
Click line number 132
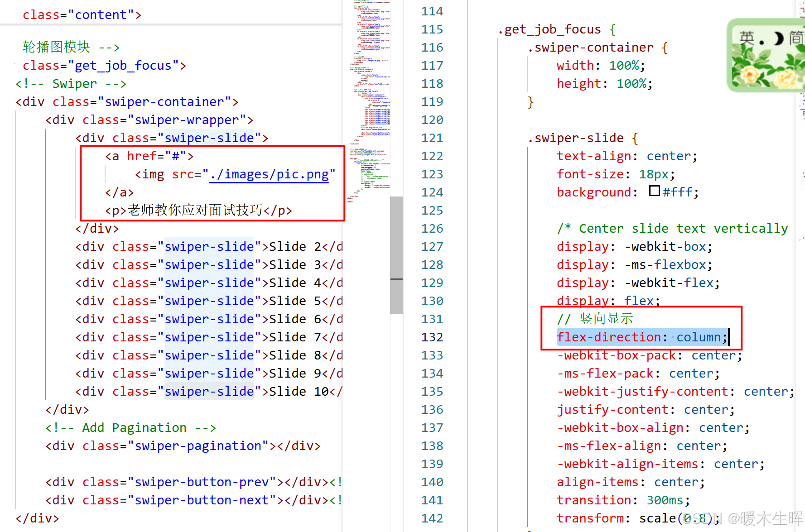432,337
